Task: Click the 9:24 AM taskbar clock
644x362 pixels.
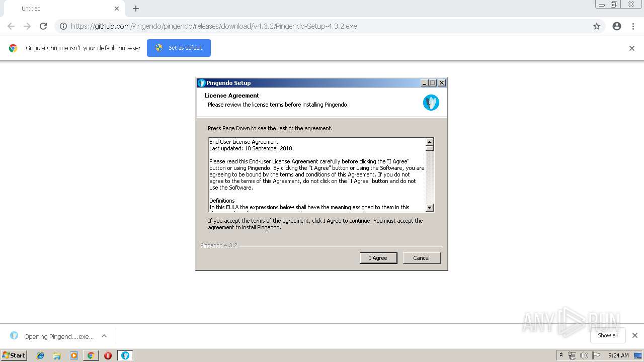Action: (x=618, y=355)
